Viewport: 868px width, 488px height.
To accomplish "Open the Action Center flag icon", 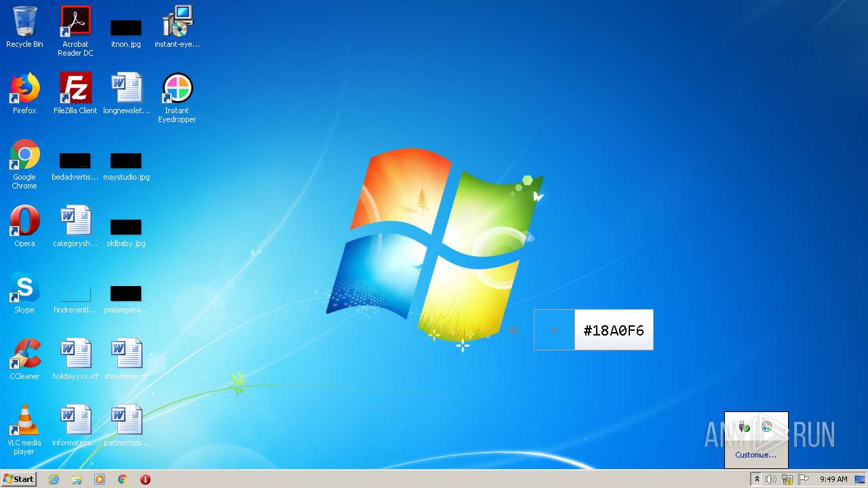I will [x=804, y=479].
